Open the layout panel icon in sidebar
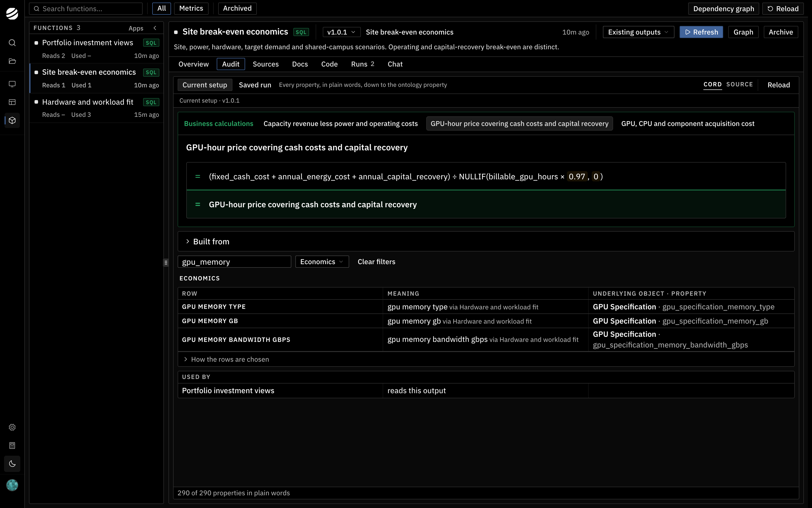 pos(12,102)
